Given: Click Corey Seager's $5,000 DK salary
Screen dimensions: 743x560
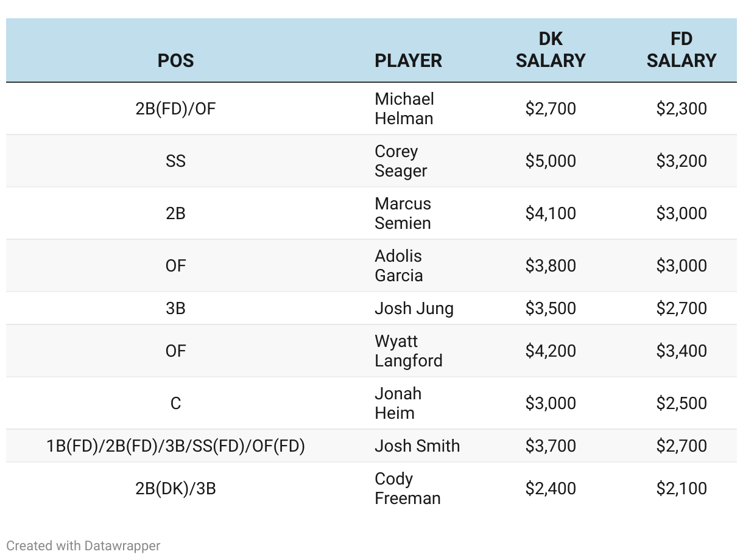Looking at the screenshot, I should coord(551,161).
